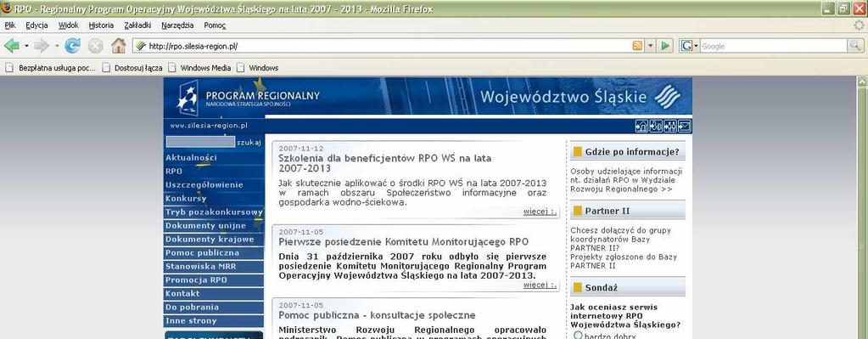
Task: Click the Google search magnifier button
Action: (856, 46)
